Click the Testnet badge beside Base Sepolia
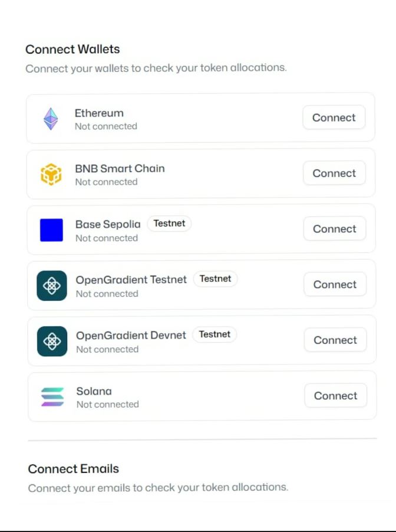Screen dimensions: 396x532 point(169,224)
